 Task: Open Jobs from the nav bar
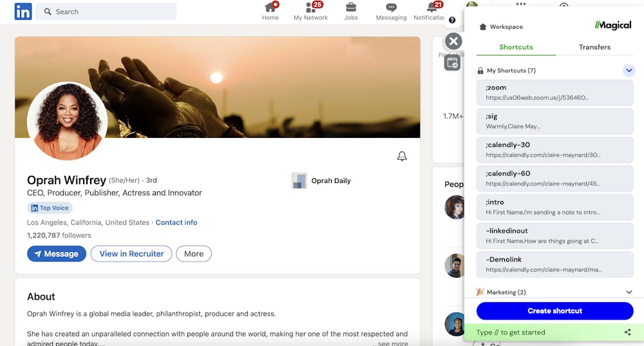[x=351, y=11]
